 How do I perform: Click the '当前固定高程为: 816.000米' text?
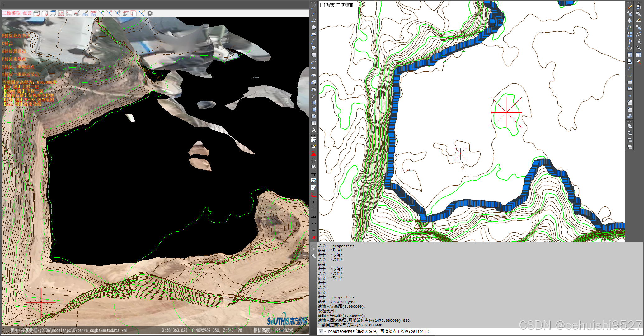coord(30,82)
